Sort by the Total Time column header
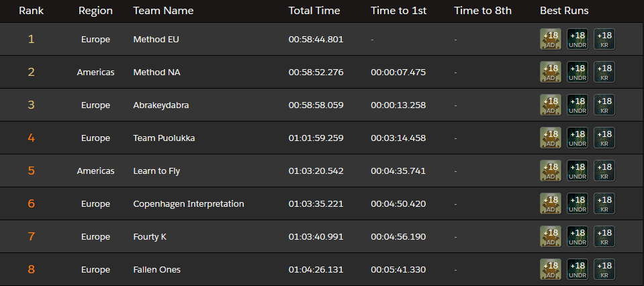Screen dimensions: 644x286 [314, 11]
